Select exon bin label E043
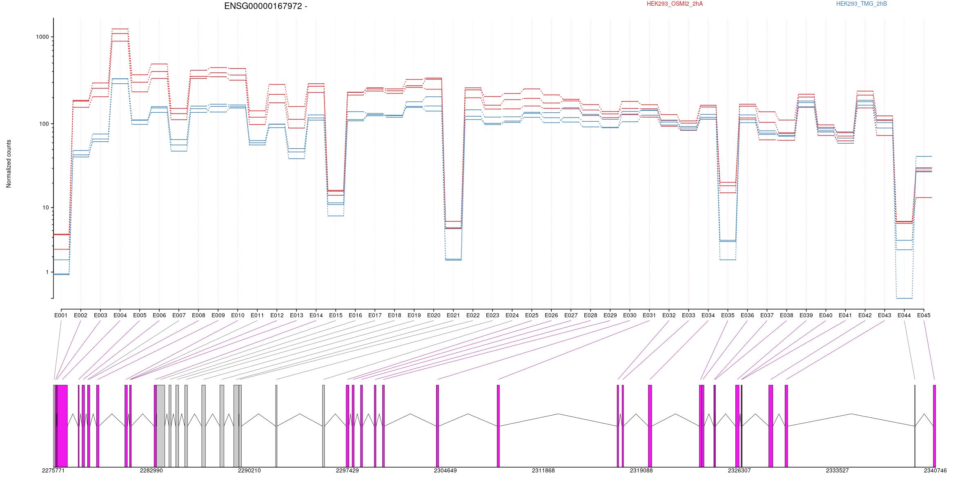Viewport: 980px width, 490px height. (884, 315)
